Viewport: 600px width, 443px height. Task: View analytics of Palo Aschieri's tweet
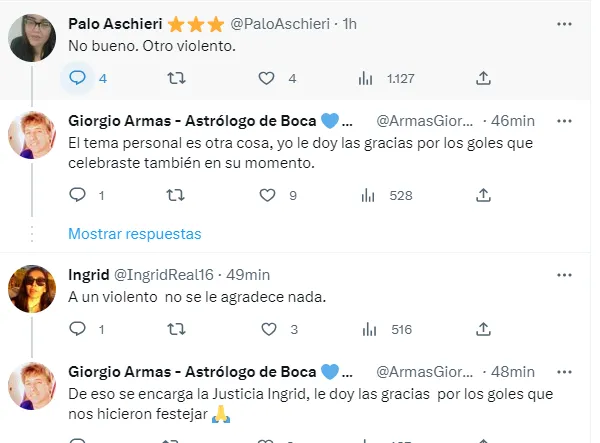pos(367,77)
